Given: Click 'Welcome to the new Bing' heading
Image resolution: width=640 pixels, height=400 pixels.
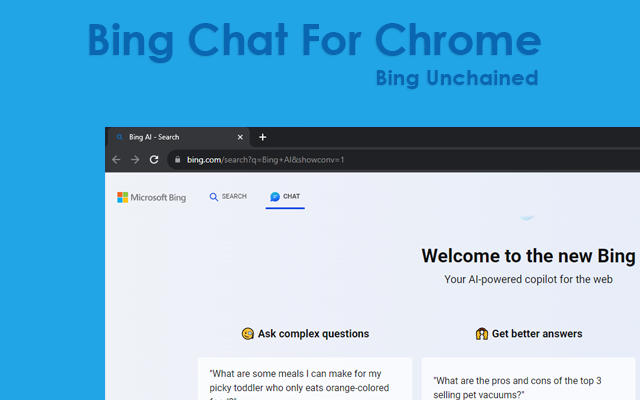Looking at the screenshot, I should pyautogui.click(x=529, y=256).
